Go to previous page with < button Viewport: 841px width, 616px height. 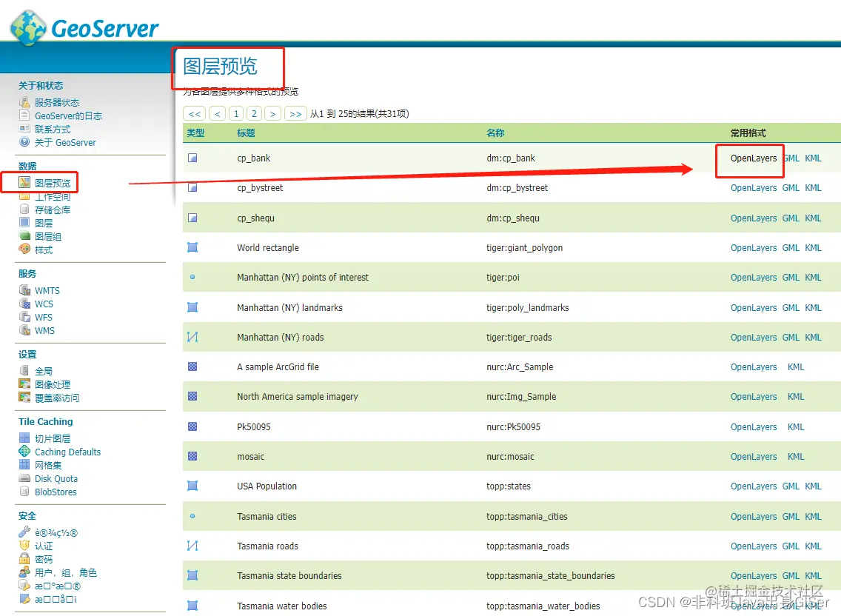pyautogui.click(x=217, y=114)
